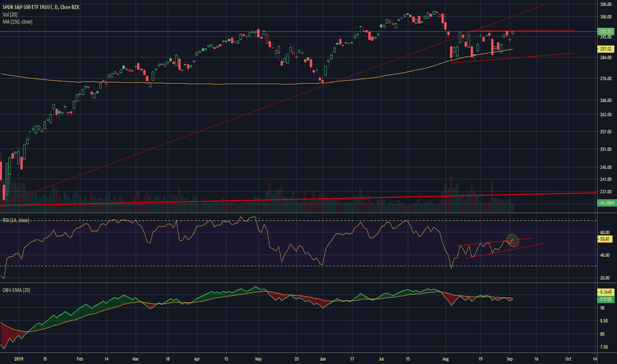The width and height of the screenshot is (617, 364).
Task: Click the OBV scale label 7.5B
Action: 604,347
